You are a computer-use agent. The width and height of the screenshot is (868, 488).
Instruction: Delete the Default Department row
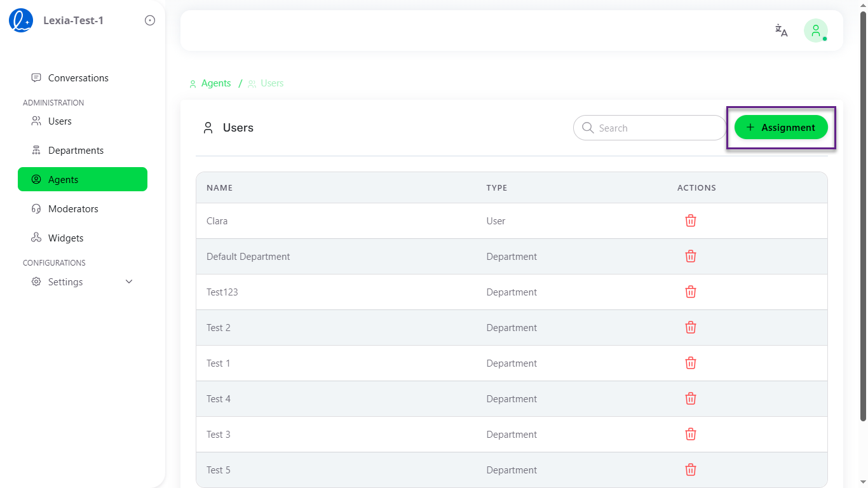tap(691, 256)
